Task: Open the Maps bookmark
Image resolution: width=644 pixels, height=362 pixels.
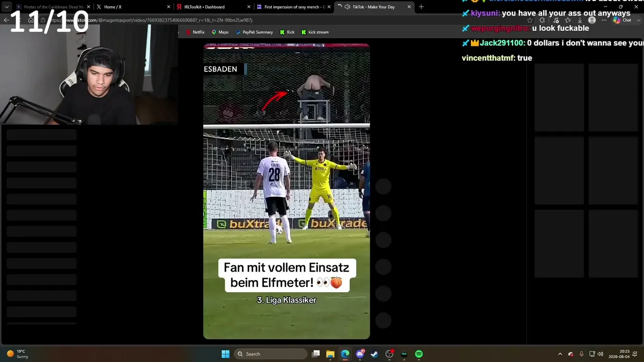Action: [x=220, y=32]
